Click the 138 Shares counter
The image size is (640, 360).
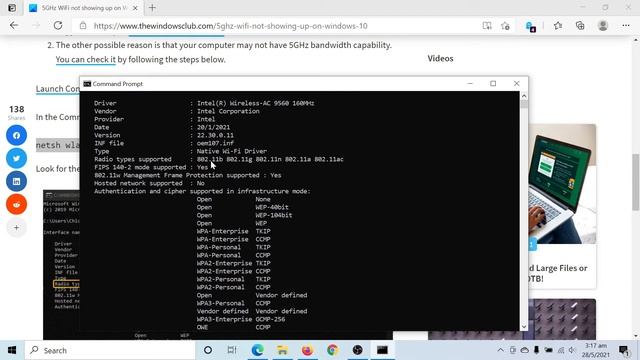click(16, 112)
